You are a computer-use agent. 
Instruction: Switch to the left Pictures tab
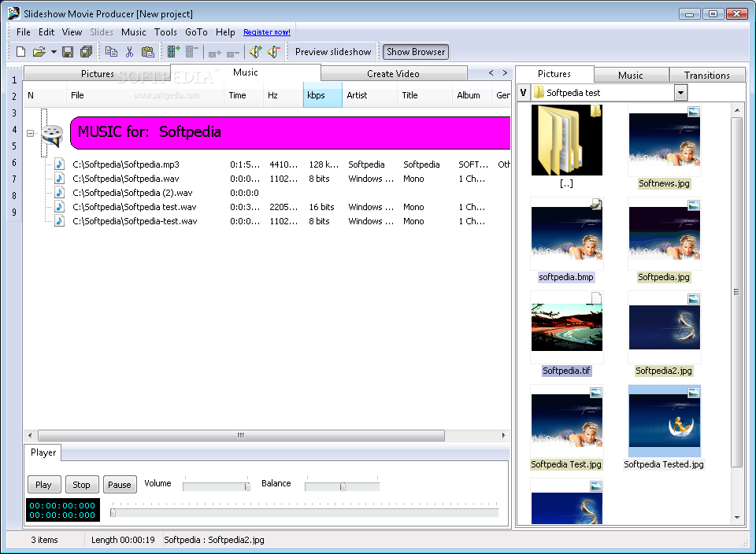[97, 74]
